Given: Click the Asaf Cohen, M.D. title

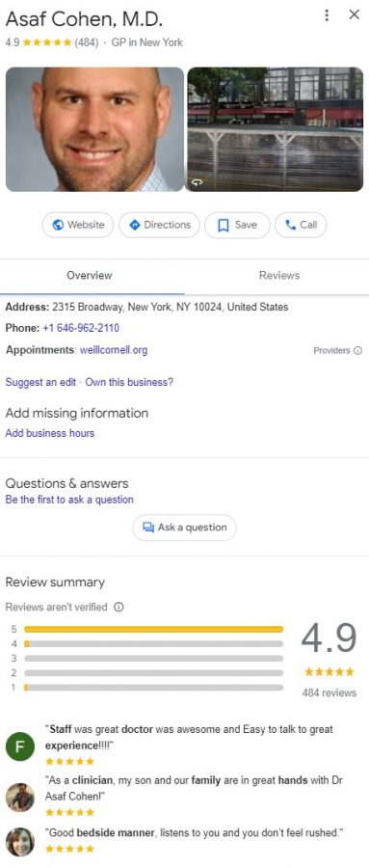Looking at the screenshot, I should tap(84, 19).
